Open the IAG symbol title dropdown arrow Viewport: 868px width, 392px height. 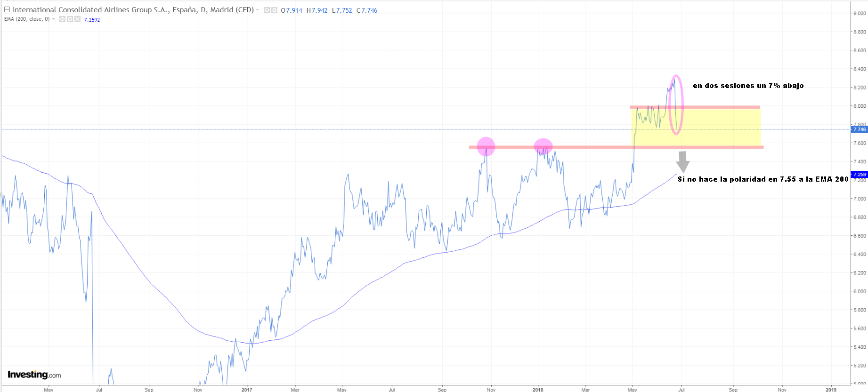[x=258, y=10]
